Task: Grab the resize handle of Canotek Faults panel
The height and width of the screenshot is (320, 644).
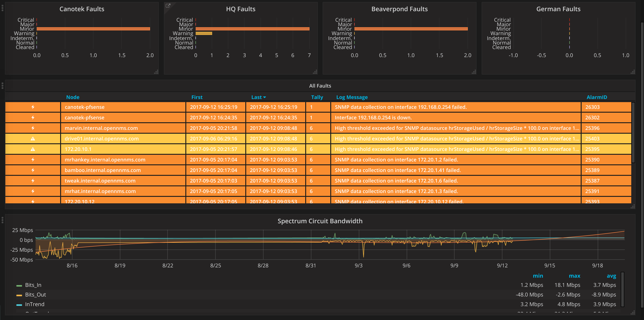Action: (156, 72)
